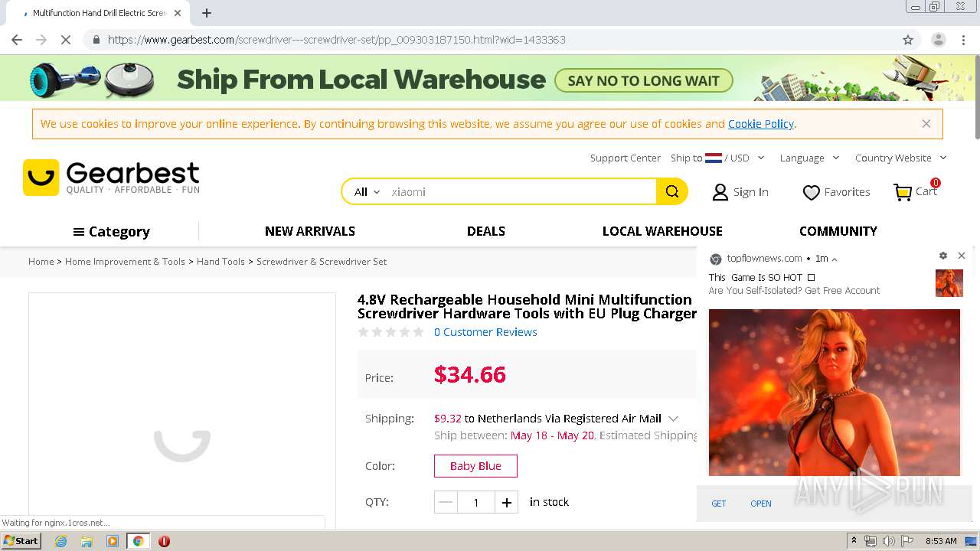Click the Home breadcrumb
The width and height of the screenshot is (980, 551).
[41, 262]
